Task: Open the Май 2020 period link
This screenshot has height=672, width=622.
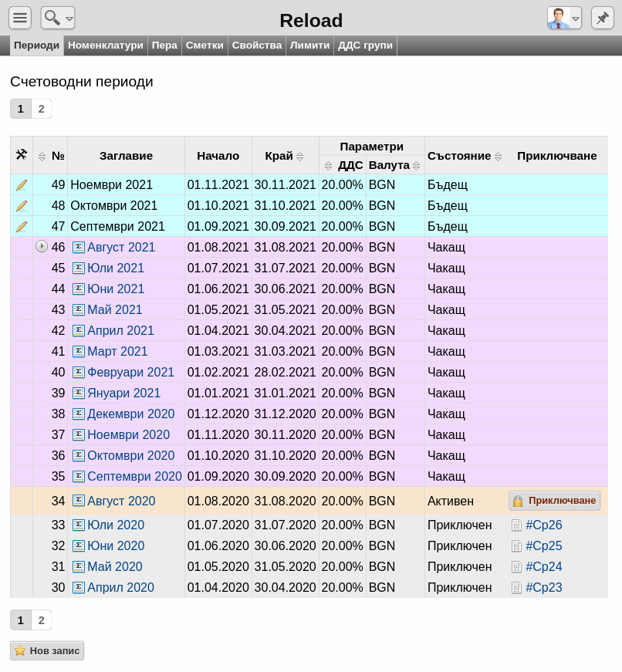Action: pyautogui.click(x=114, y=566)
